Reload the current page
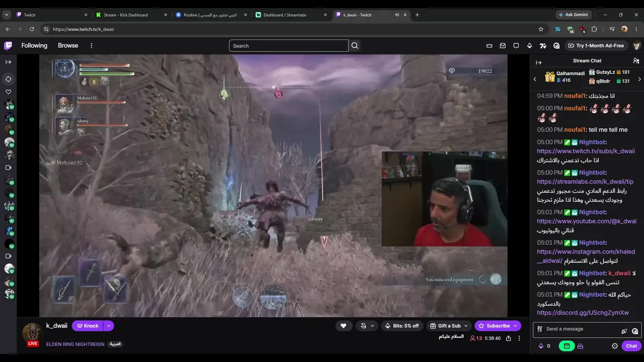The width and height of the screenshot is (644, 362). point(32,29)
